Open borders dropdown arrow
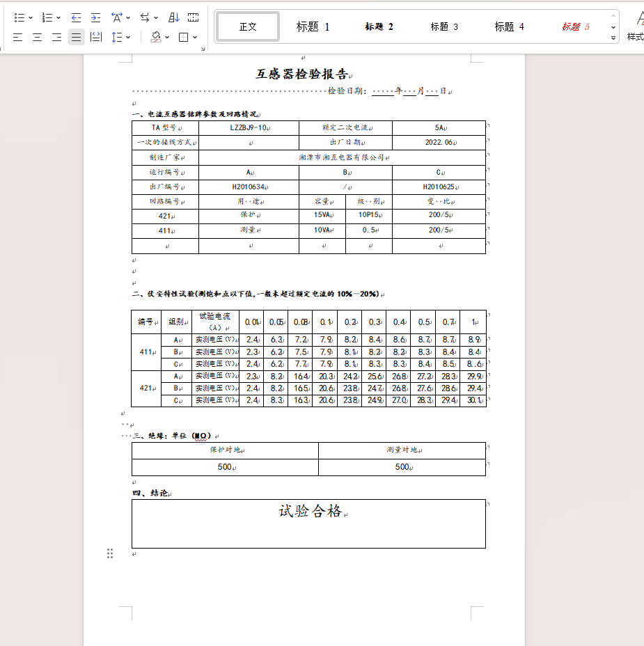This screenshot has width=644, height=646. click(195, 38)
